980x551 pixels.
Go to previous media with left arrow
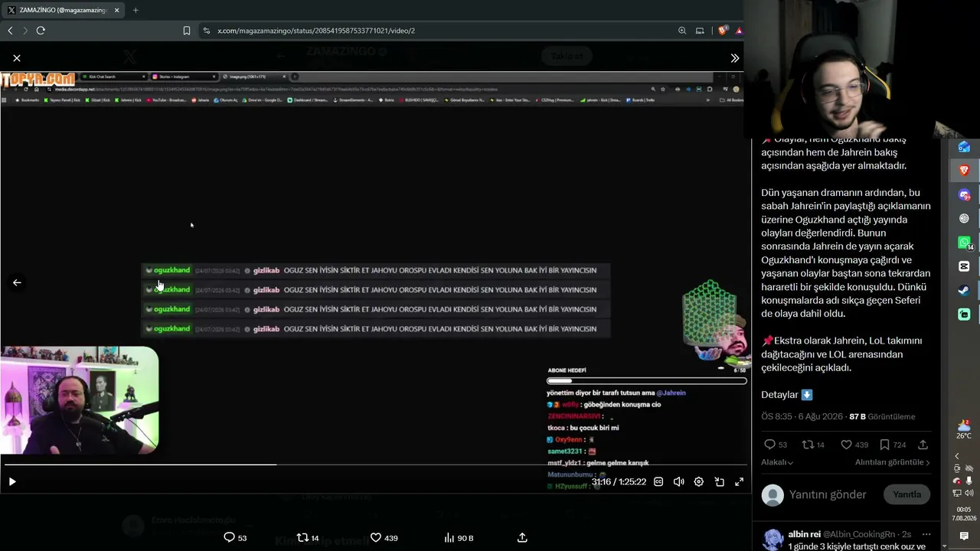(17, 282)
